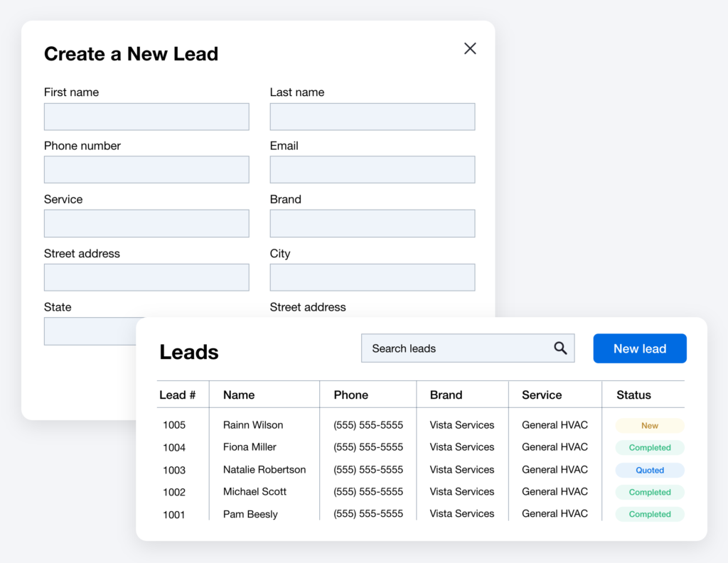Click the First name input field
The width and height of the screenshot is (728, 563).
(146, 117)
